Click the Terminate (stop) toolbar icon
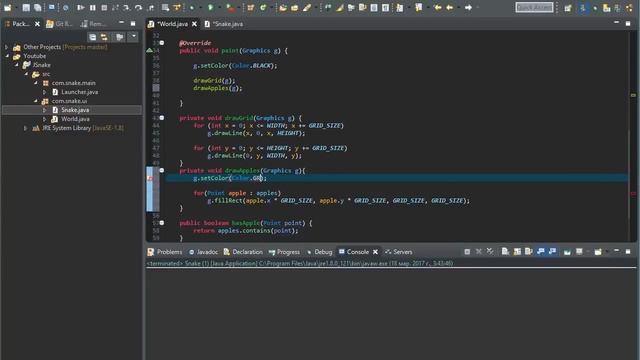The image size is (640, 360). (104, 7)
